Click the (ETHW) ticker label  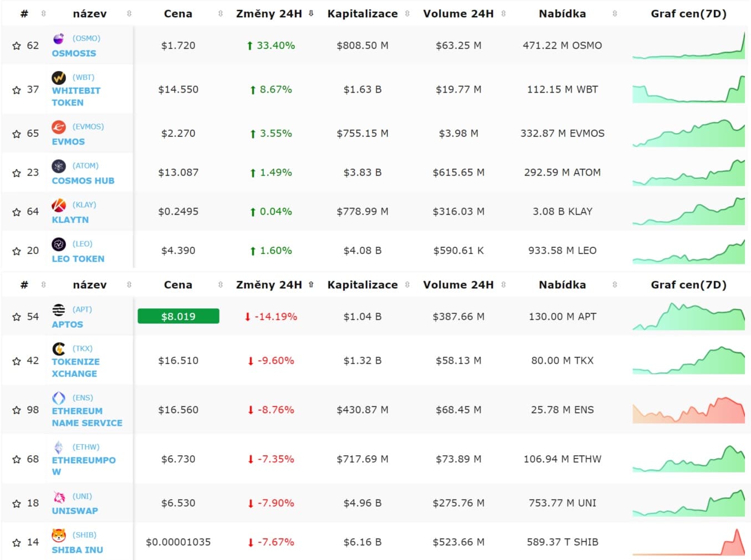(x=86, y=447)
